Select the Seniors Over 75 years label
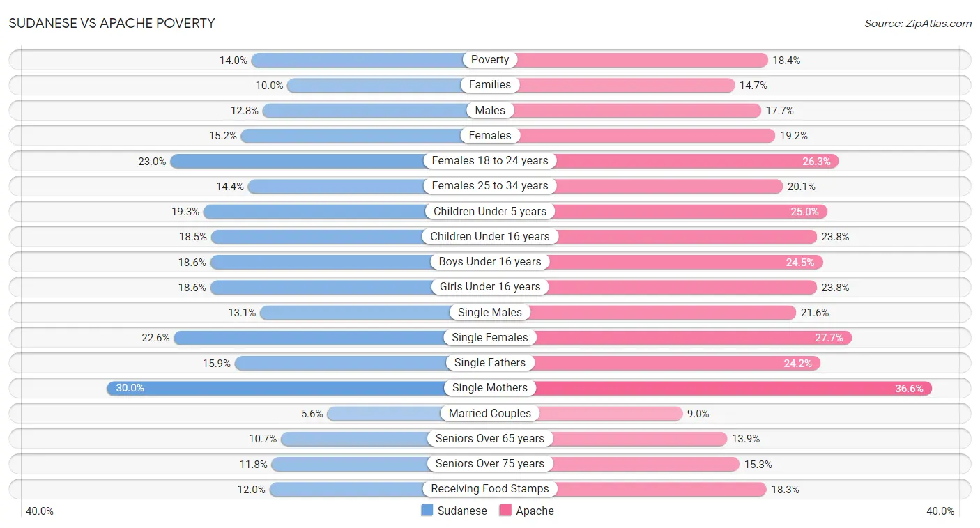 pos(490,464)
